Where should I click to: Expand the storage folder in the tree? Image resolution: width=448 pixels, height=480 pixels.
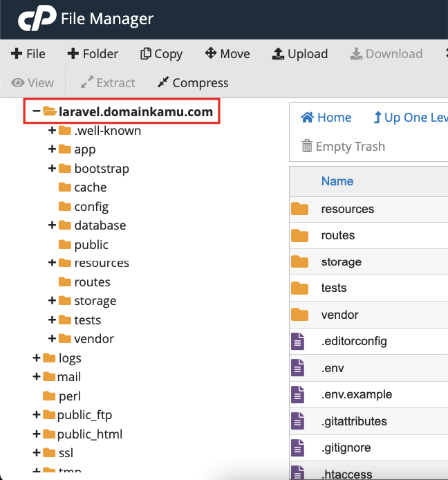point(52,300)
